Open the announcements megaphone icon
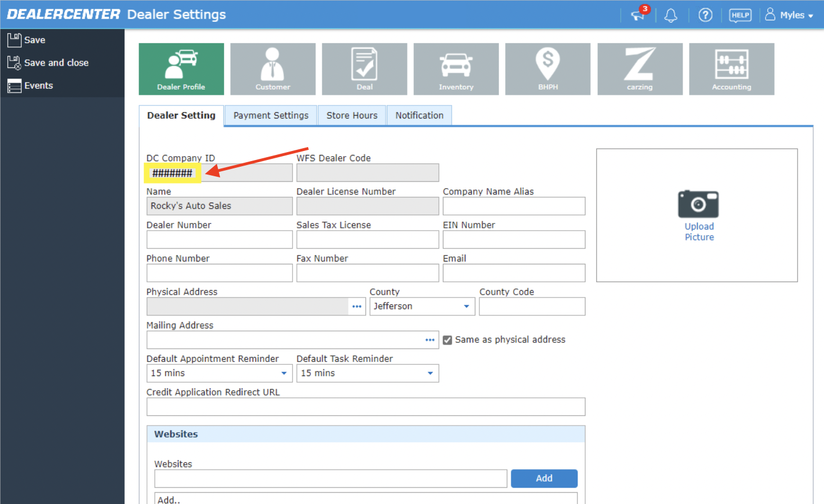This screenshot has height=504, width=824. pos(638,15)
